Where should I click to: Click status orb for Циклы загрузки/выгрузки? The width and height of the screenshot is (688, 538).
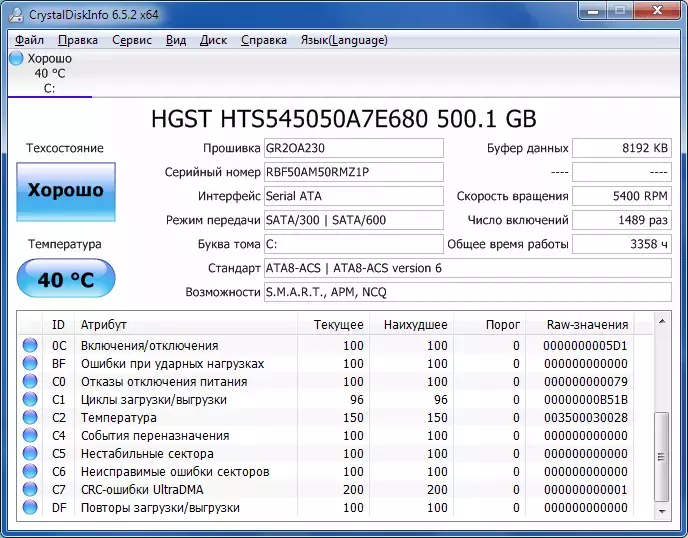30,399
